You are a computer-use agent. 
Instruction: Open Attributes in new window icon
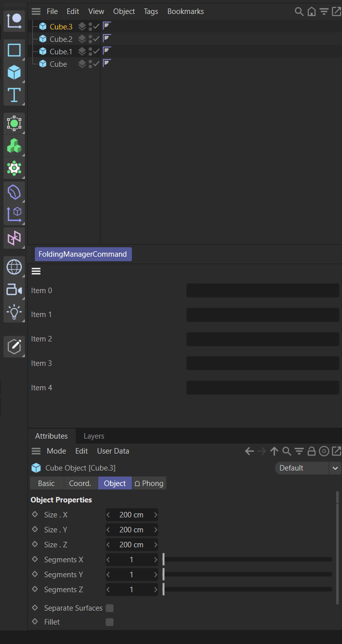coord(337,451)
